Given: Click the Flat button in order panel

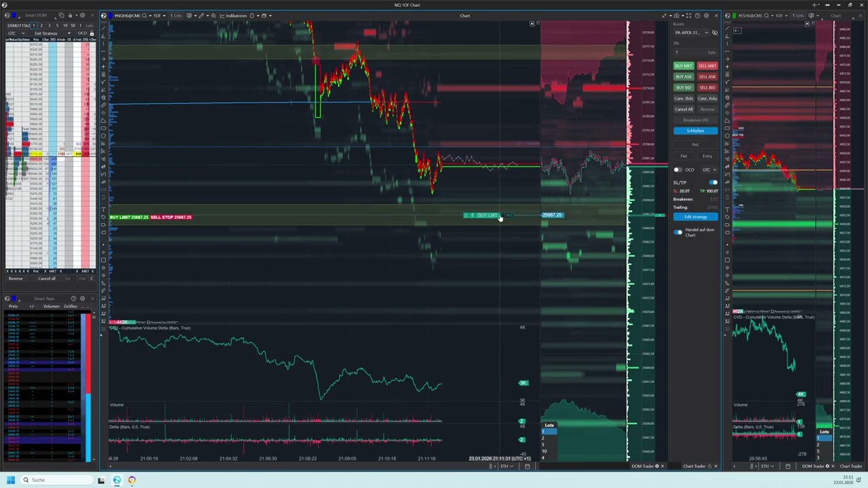Looking at the screenshot, I should pyautogui.click(x=684, y=156).
